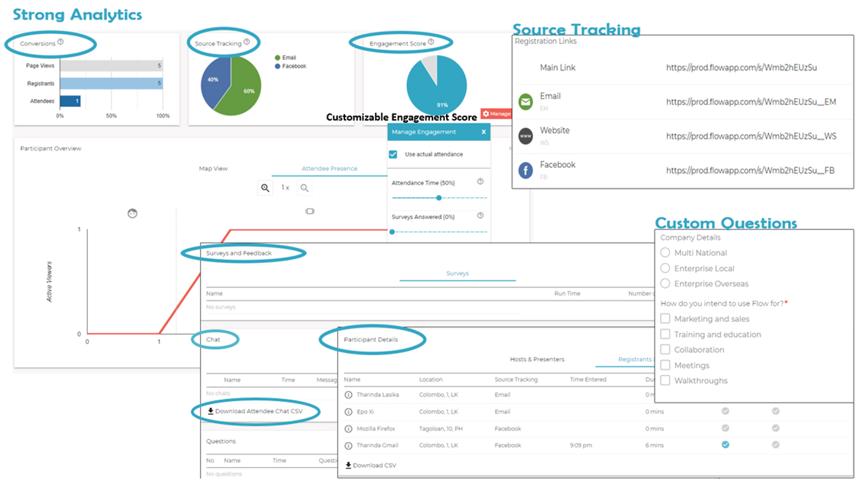This screenshot has width=868, height=488.
Task: Close the Manage Engagement dialog
Action: (x=484, y=131)
